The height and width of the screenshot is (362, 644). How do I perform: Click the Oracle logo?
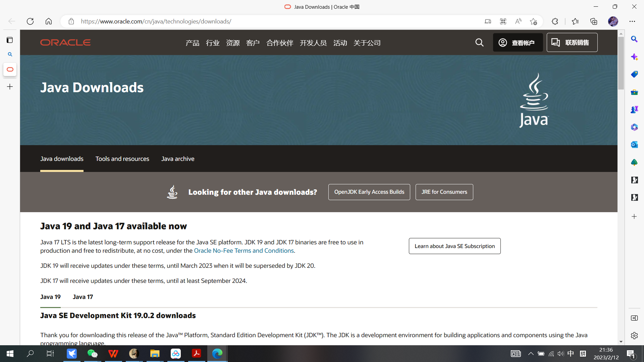click(x=65, y=43)
